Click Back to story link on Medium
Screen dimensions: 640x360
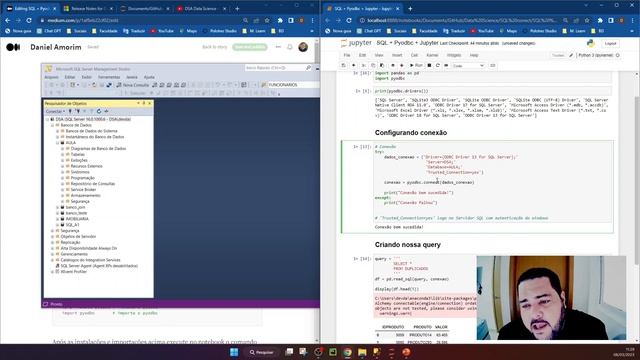[x=214, y=47]
